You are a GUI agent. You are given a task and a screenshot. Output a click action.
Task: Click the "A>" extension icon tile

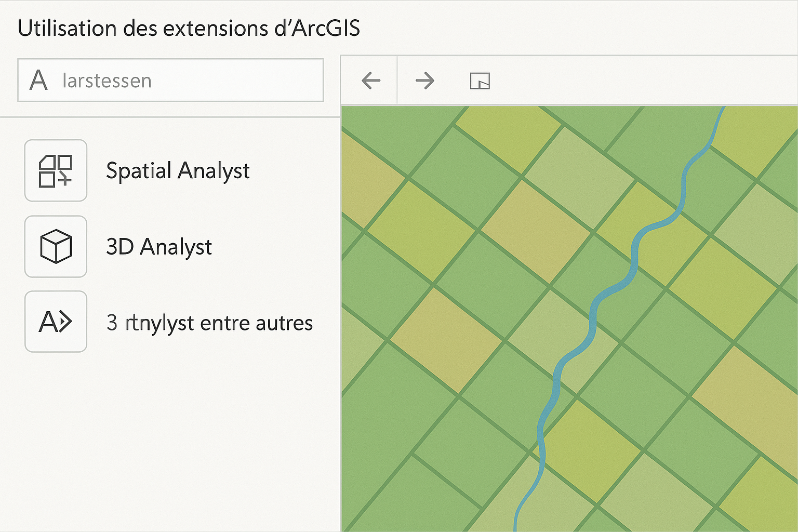(56, 322)
